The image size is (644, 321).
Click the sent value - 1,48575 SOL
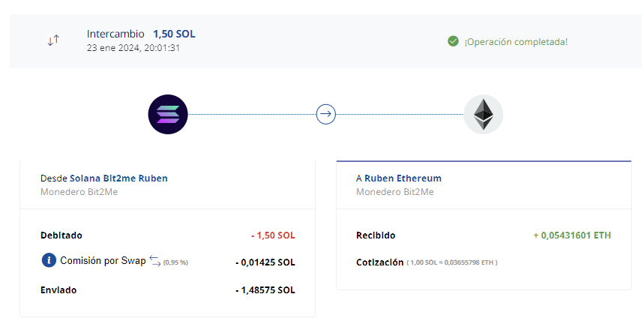pyautogui.click(x=265, y=290)
